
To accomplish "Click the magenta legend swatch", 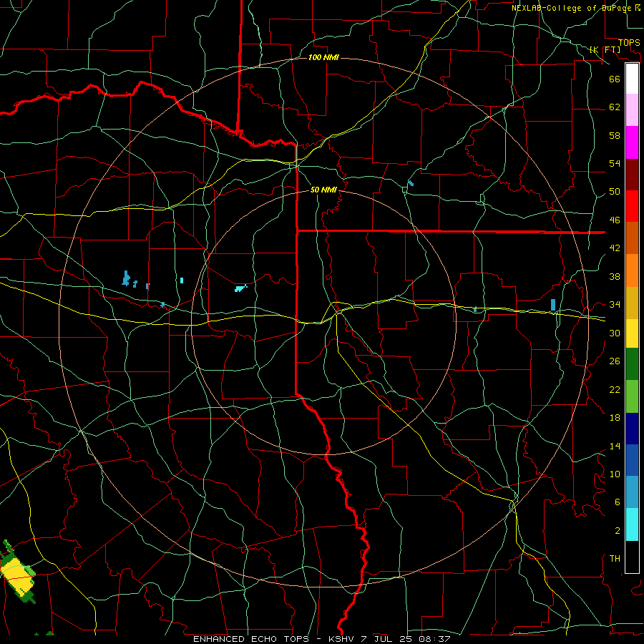I will coord(632,142).
